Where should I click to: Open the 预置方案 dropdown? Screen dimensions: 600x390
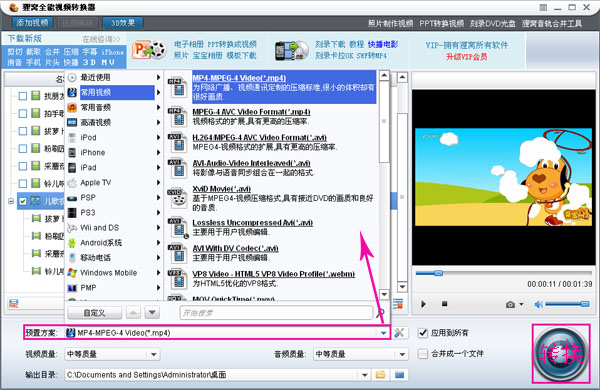(x=383, y=333)
